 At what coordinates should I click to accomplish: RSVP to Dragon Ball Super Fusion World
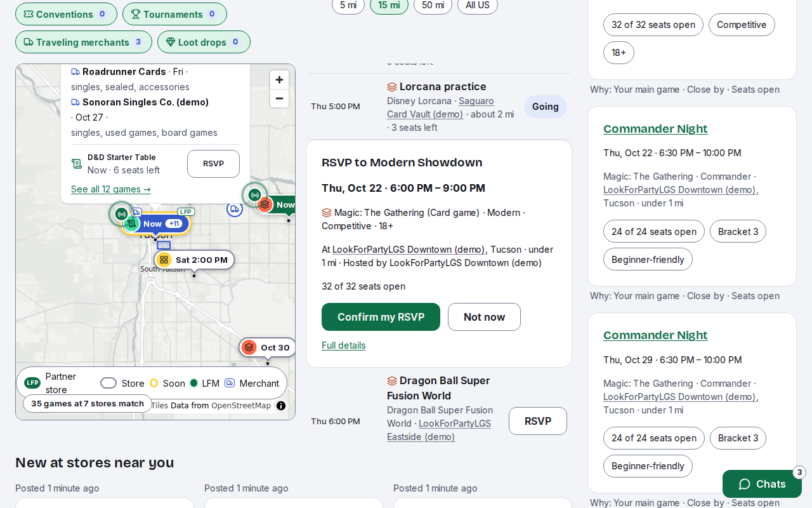pos(538,421)
